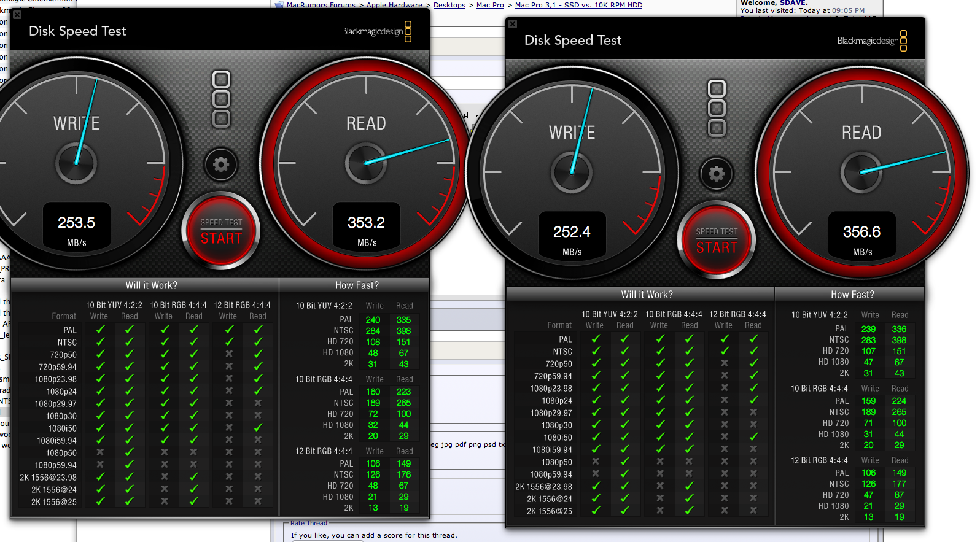Open the Apple Hardware breadcrumb link

pos(394,5)
